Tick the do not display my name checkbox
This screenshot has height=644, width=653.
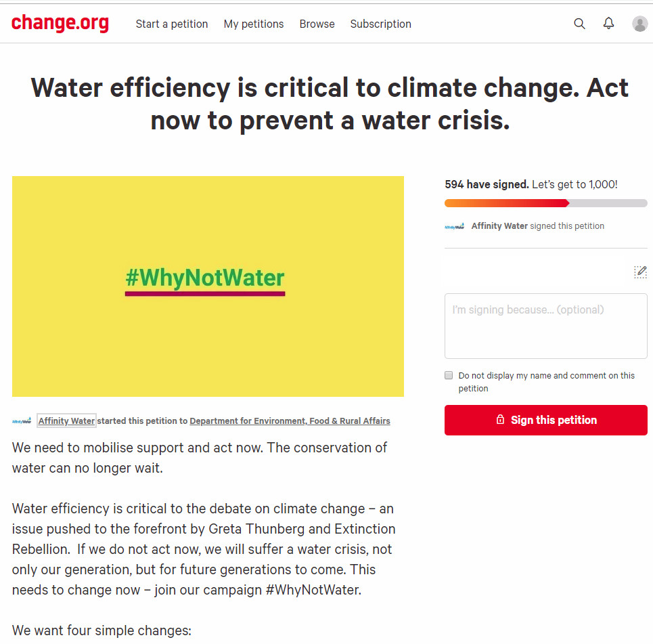pos(449,375)
